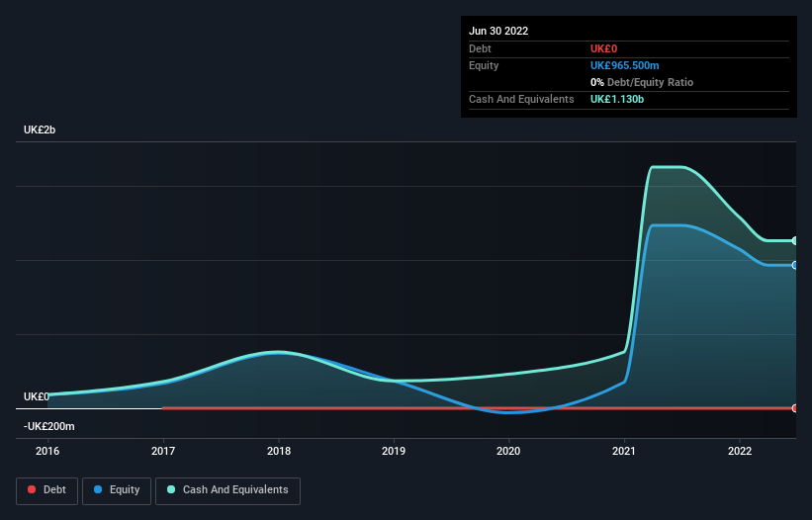
Task: Click the tooltip Debt value UK£0
Action: [604, 48]
